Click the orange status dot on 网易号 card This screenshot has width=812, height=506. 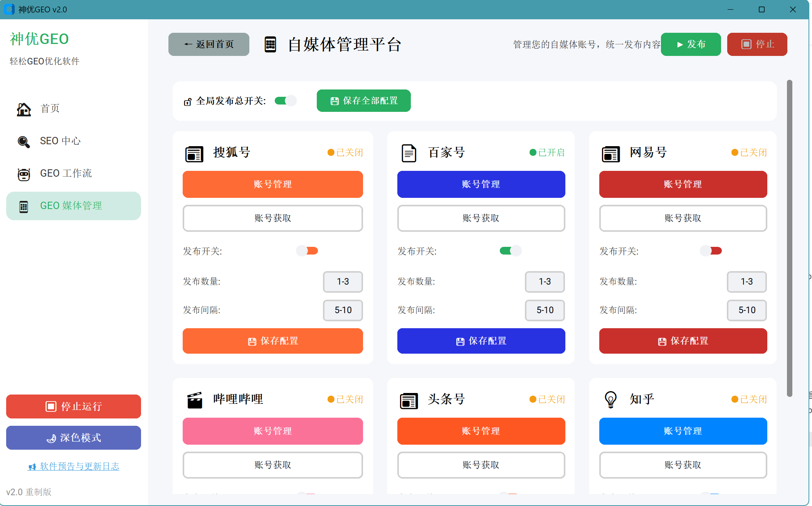coord(735,152)
